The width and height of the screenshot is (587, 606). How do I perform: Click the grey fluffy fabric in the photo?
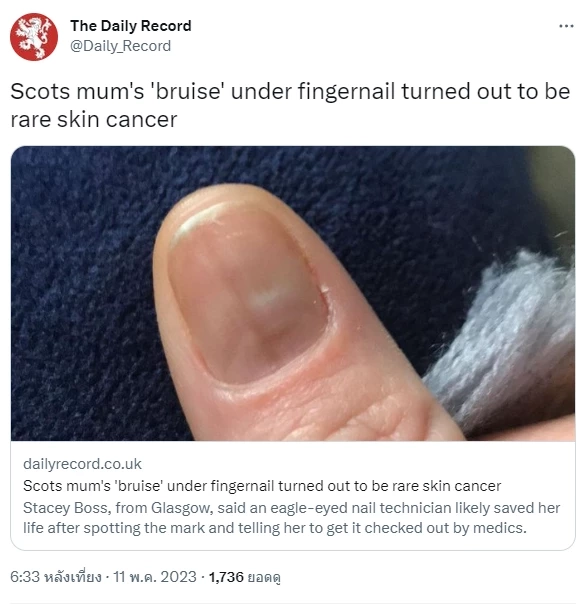pos(510,340)
